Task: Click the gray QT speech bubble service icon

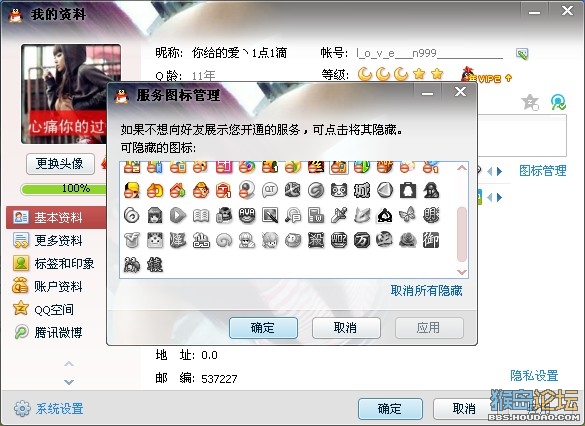Action: (x=270, y=190)
